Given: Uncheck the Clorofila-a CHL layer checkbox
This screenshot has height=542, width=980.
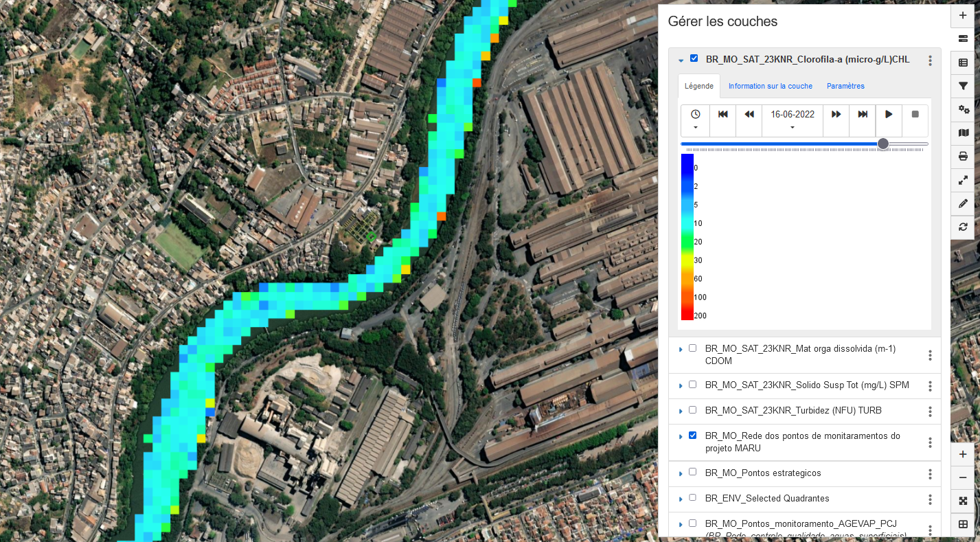Looking at the screenshot, I should (694, 59).
